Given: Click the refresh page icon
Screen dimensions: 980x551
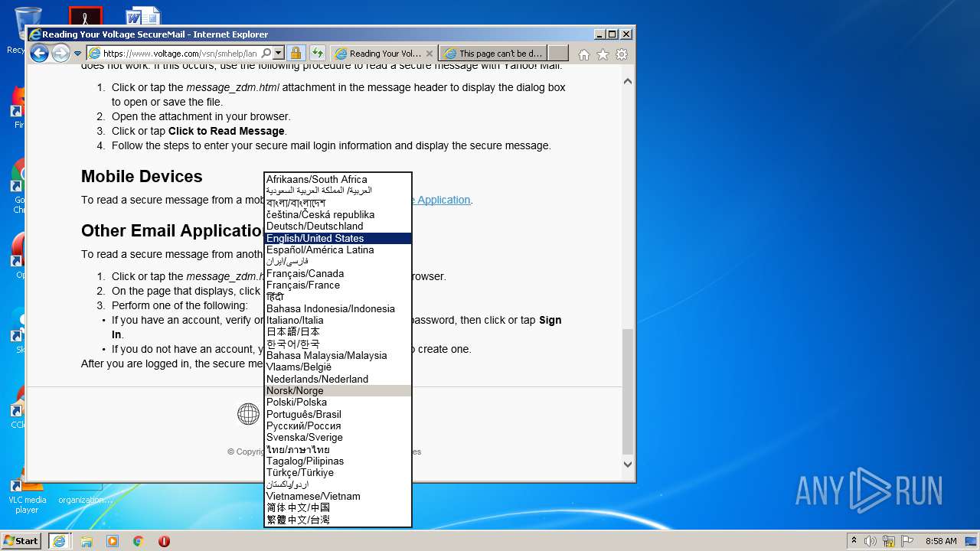Looking at the screenshot, I should coord(317,53).
